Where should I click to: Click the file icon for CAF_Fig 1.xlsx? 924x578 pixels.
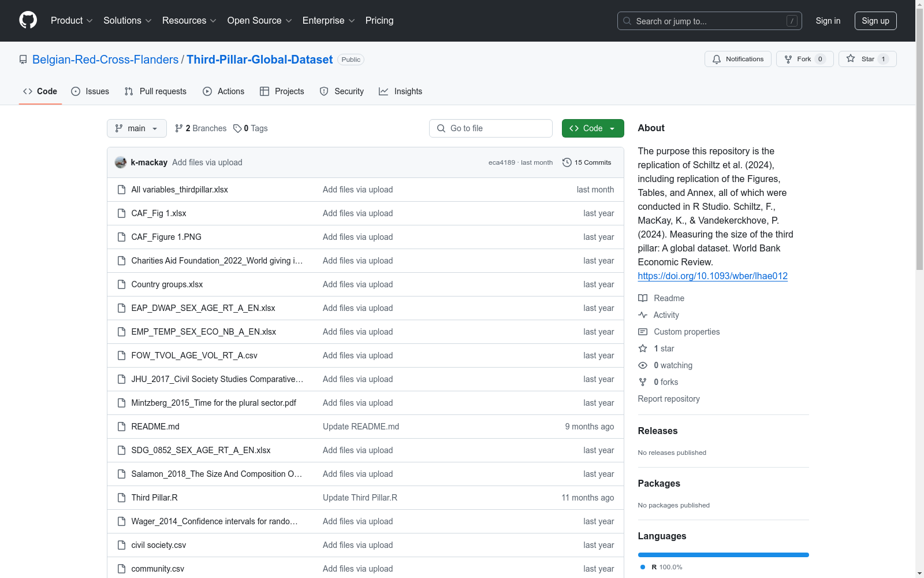[x=121, y=213]
